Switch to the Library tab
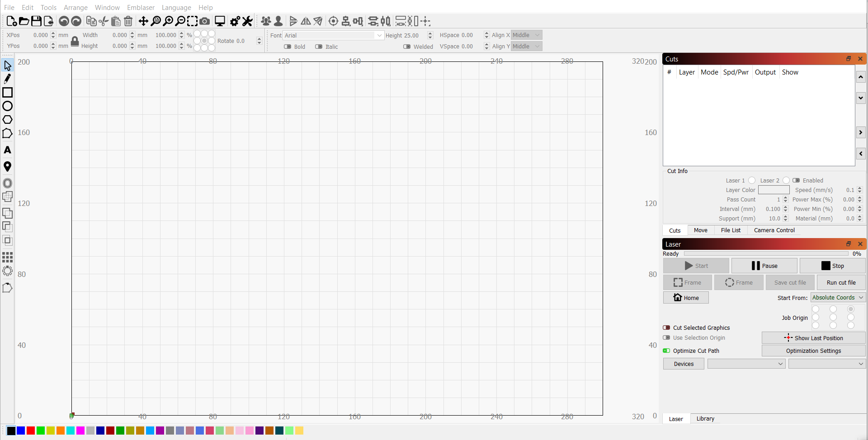This screenshot has width=868, height=440. (x=705, y=419)
